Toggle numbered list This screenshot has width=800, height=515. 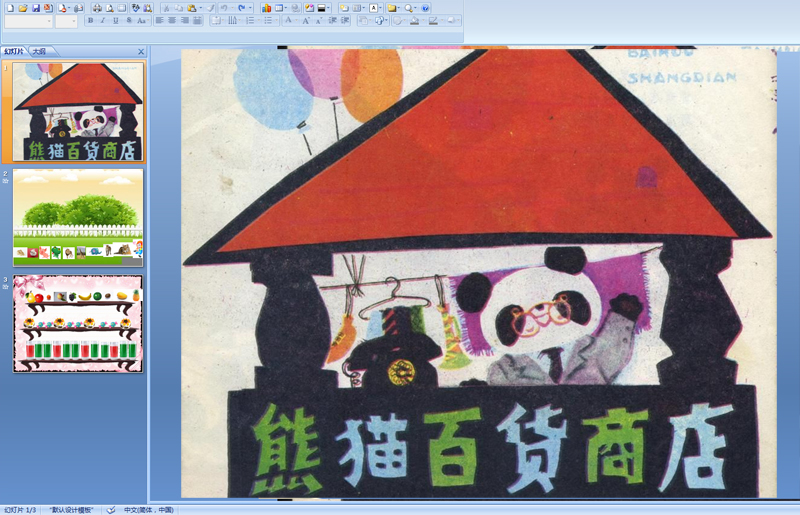tap(250, 20)
